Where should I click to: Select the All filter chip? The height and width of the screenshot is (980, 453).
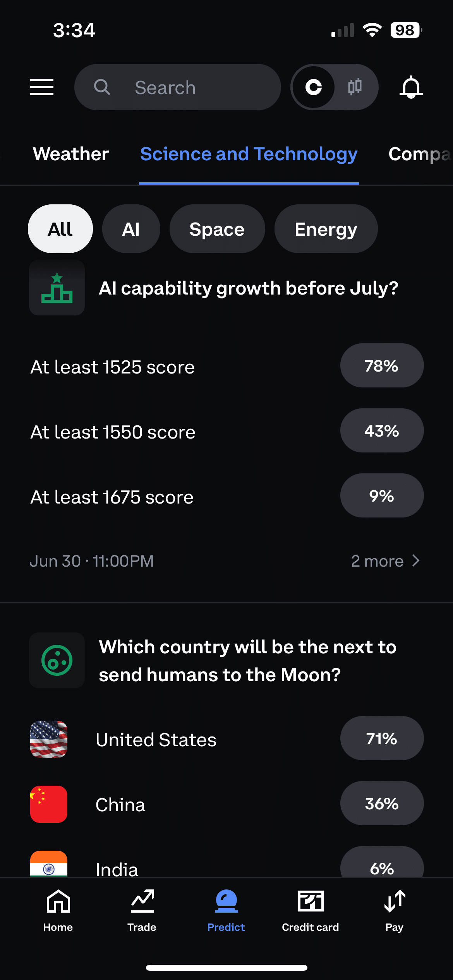point(60,229)
